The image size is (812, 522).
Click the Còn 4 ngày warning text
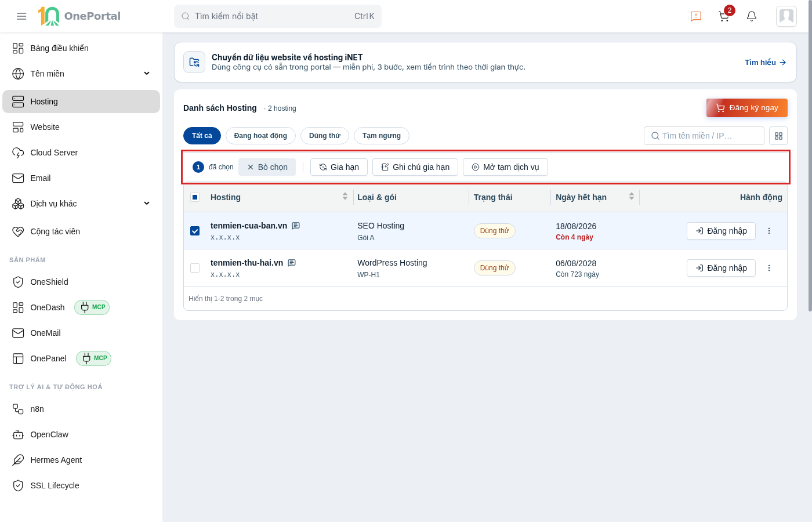point(574,237)
